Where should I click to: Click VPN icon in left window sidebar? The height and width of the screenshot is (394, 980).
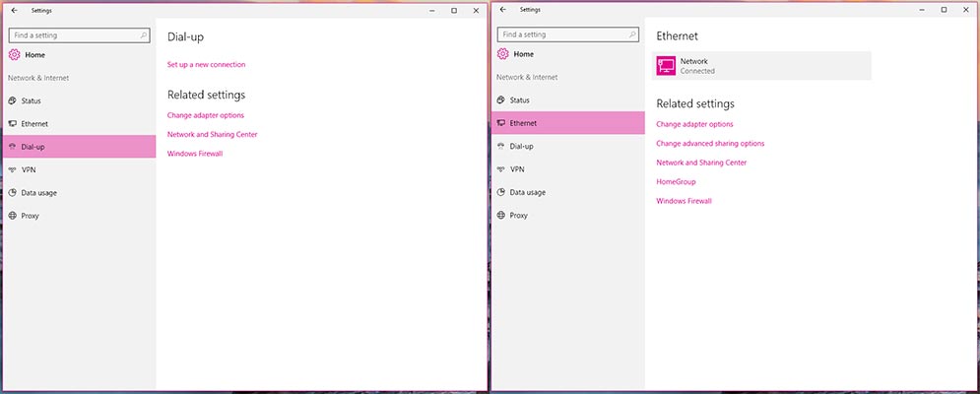click(12, 169)
